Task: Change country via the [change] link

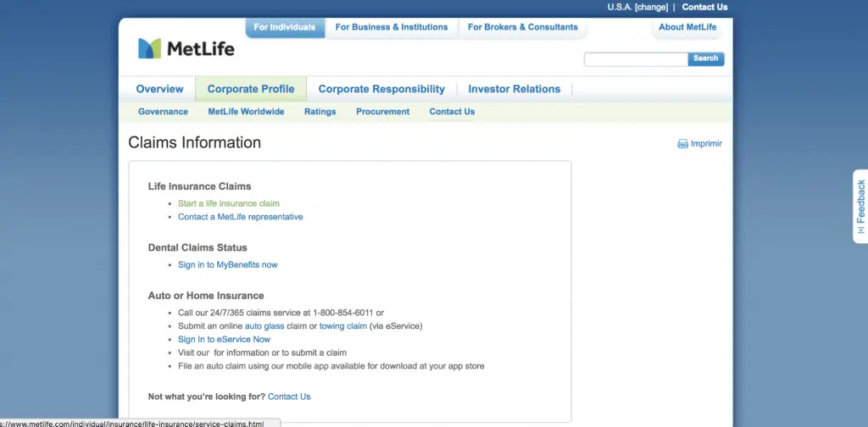Action: [x=652, y=7]
